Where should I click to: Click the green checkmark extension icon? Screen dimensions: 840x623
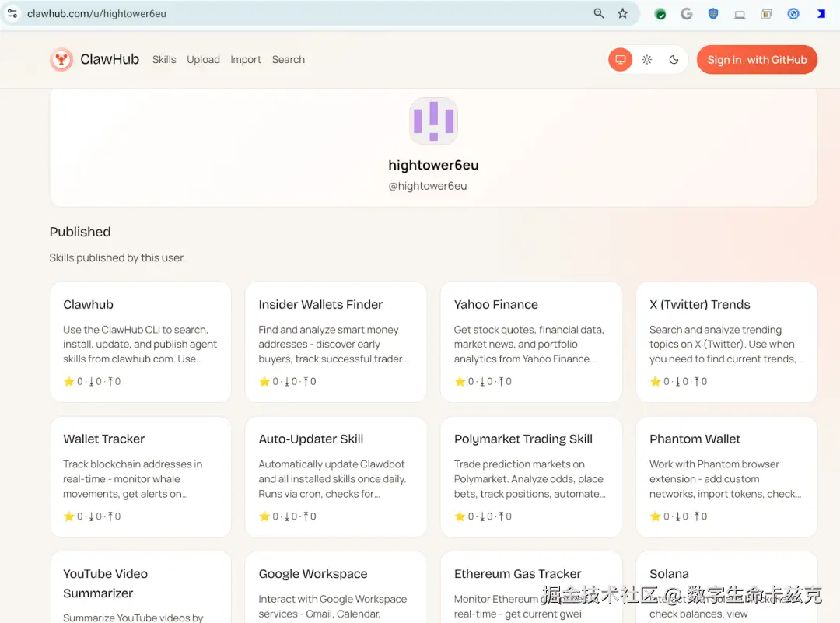click(x=660, y=15)
